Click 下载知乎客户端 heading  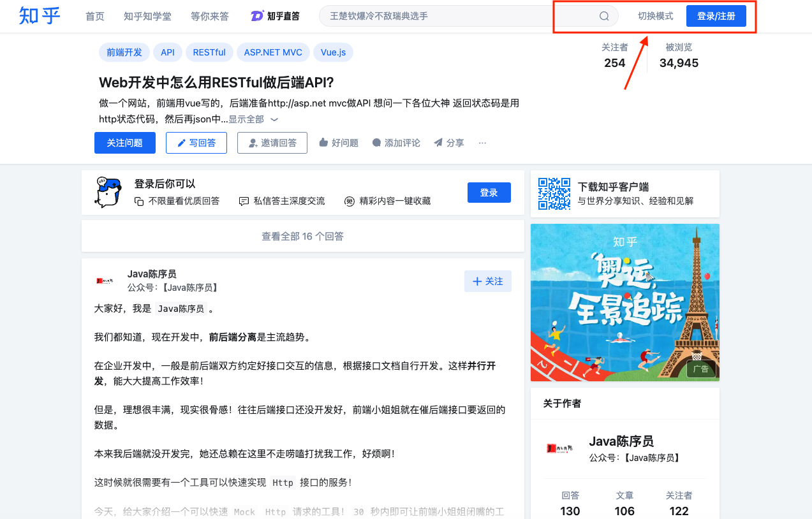click(x=613, y=187)
